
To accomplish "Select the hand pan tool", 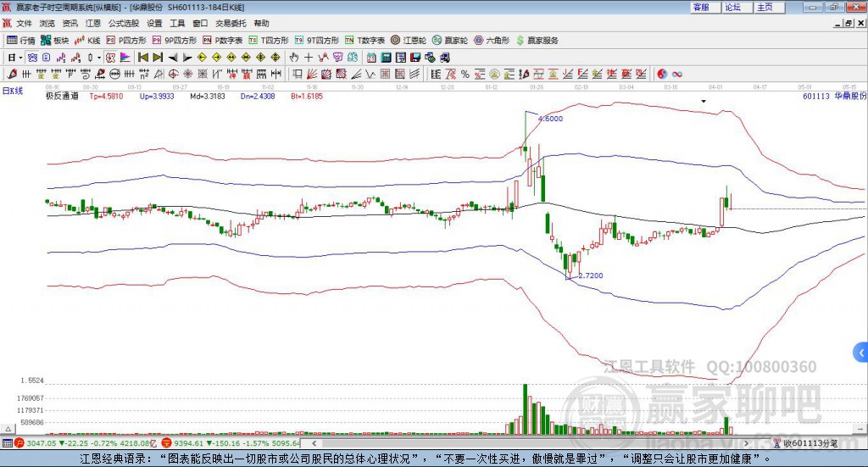I will (x=294, y=57).
